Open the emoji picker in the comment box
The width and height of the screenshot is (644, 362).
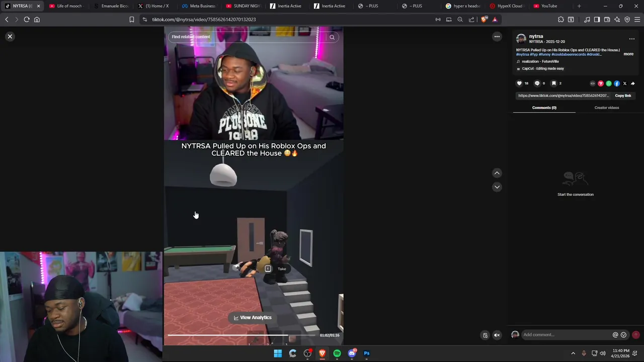click(623, 335)
